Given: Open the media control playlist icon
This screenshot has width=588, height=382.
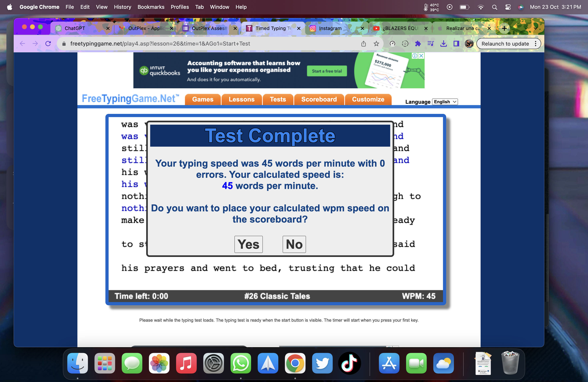Looking at the screenshot, I should point(431,44).
